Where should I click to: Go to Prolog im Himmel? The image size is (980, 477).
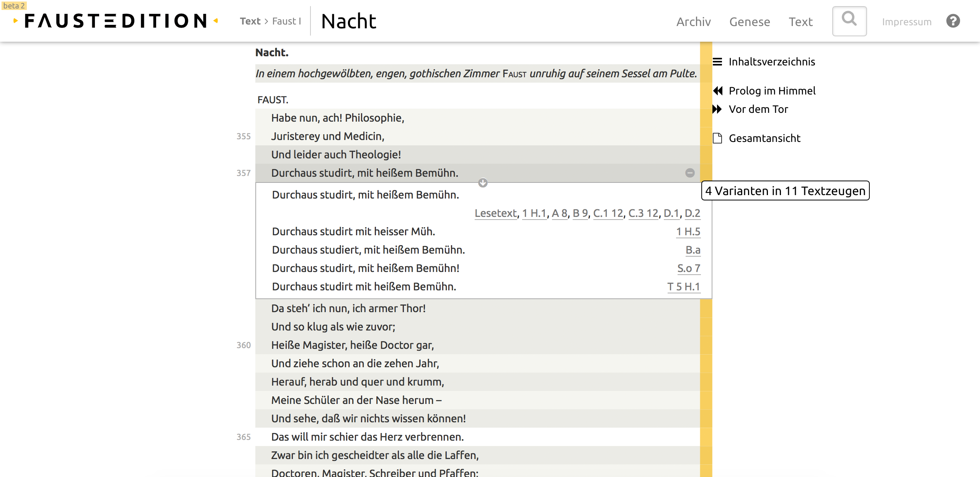tap(772, 91)
